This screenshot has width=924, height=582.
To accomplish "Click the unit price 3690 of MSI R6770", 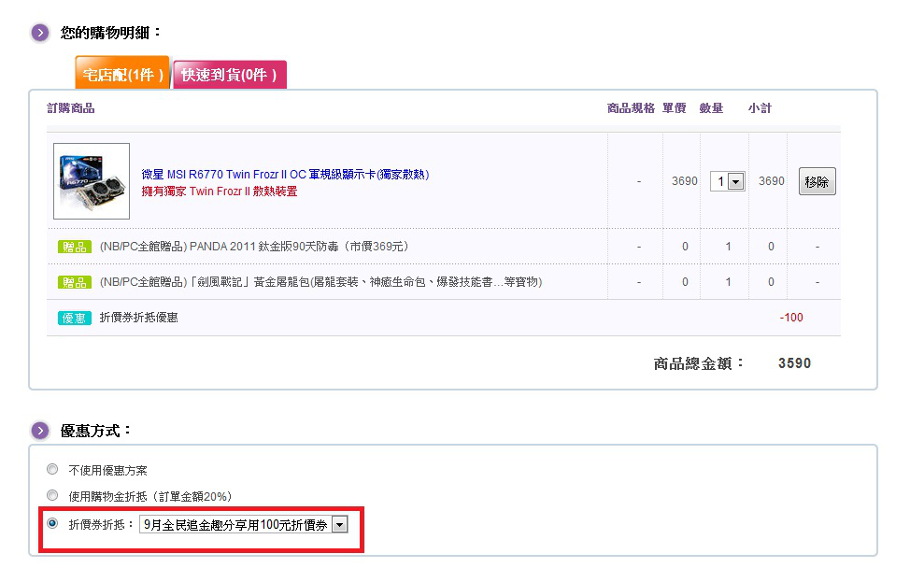I will (x=685, y=181).
